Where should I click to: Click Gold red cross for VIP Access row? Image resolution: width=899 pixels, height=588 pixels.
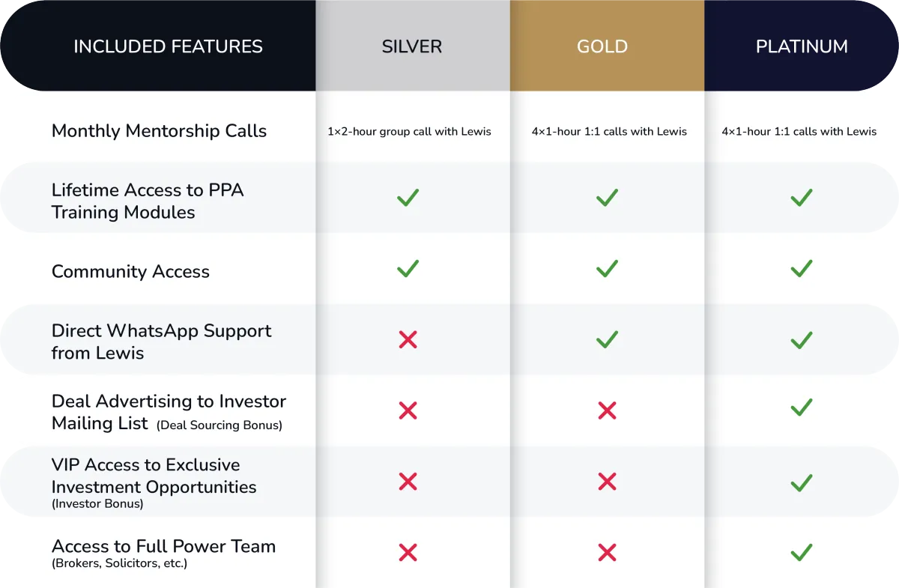(607, 482)
